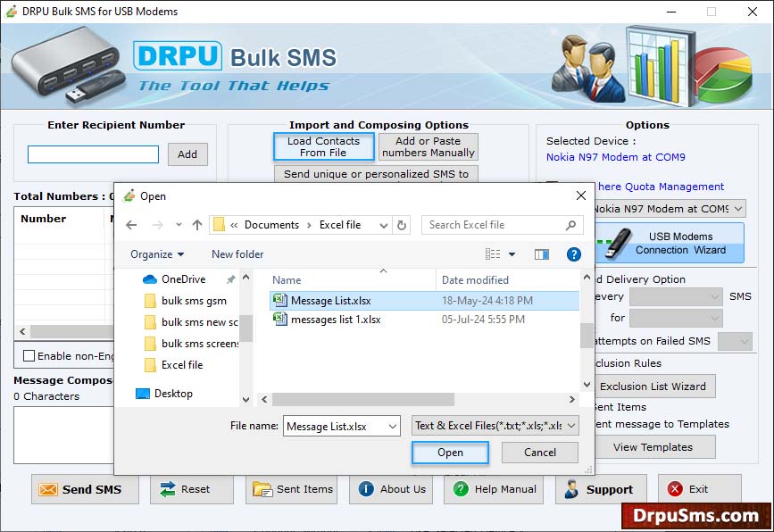Expand the File name combo box
Screen dimensions: 774x532
click(393, 426)
